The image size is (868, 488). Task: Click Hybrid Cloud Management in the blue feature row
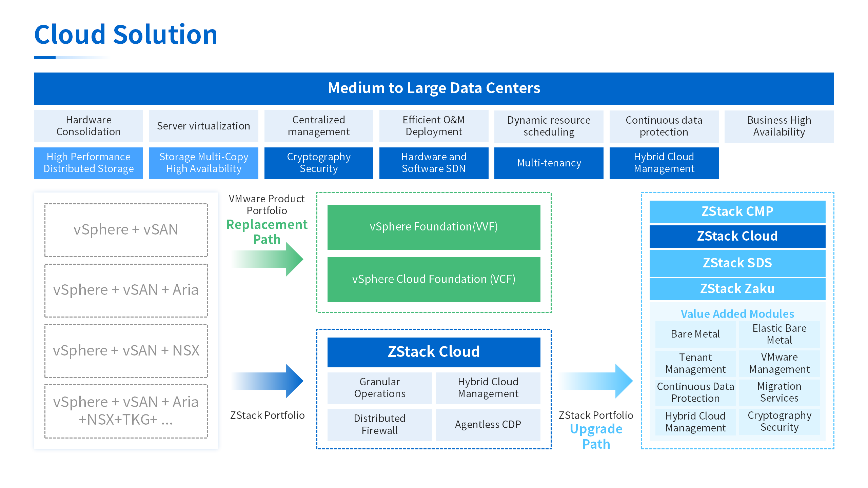tap(664, 163)
